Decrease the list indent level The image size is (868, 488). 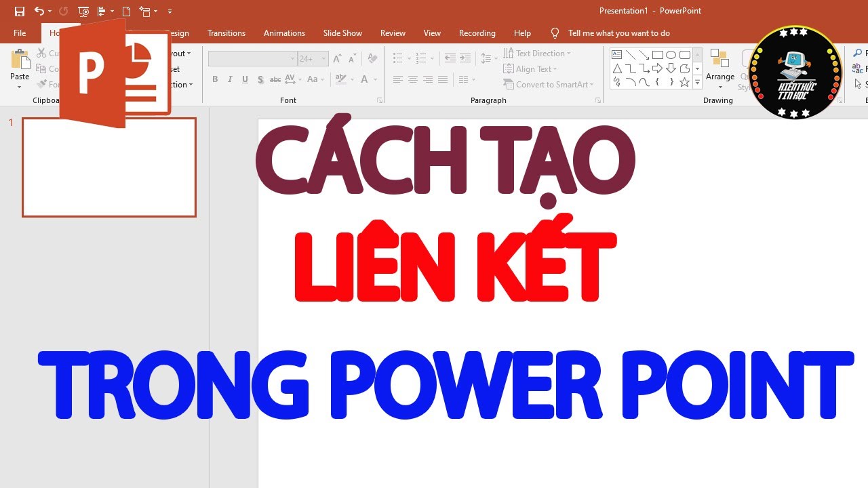[x=451, y=59]
